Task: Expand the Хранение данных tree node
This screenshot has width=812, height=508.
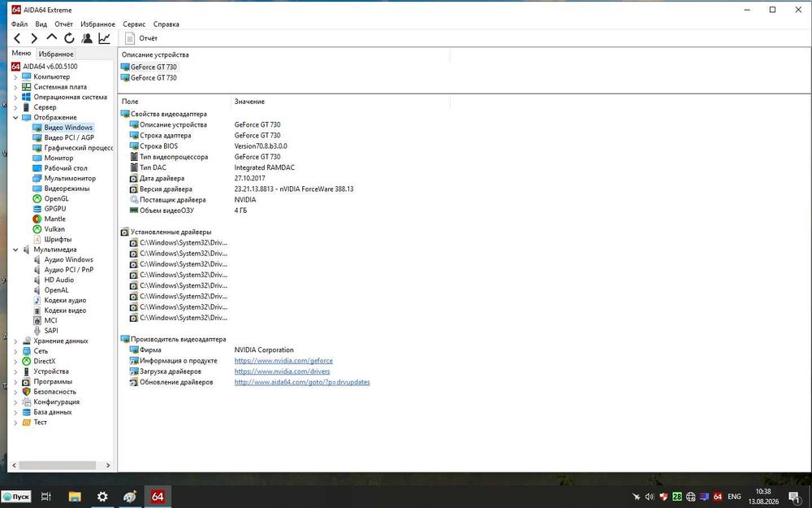Action: [15, 341]
